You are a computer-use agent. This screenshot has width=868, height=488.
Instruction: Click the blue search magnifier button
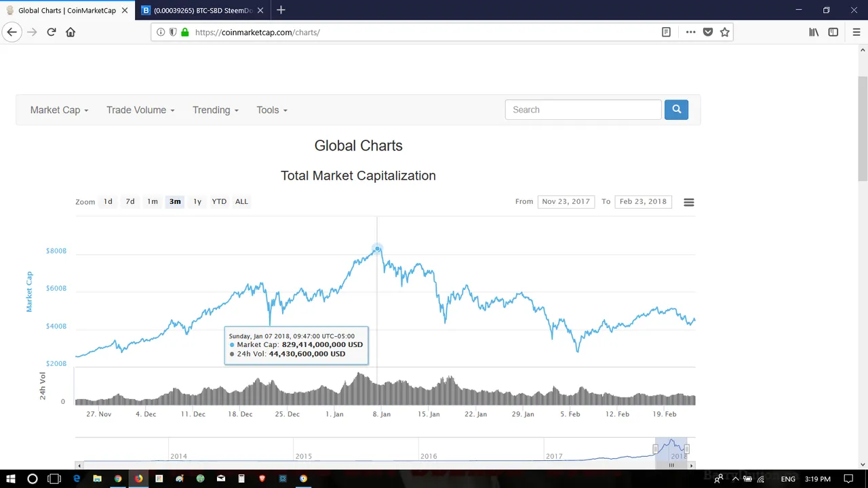676,110
